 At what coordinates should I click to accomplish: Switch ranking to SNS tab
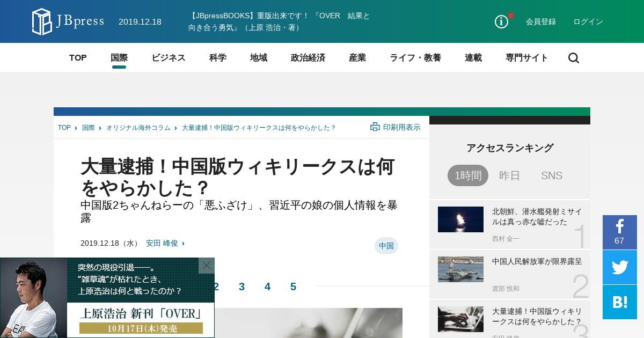(552, 175)
